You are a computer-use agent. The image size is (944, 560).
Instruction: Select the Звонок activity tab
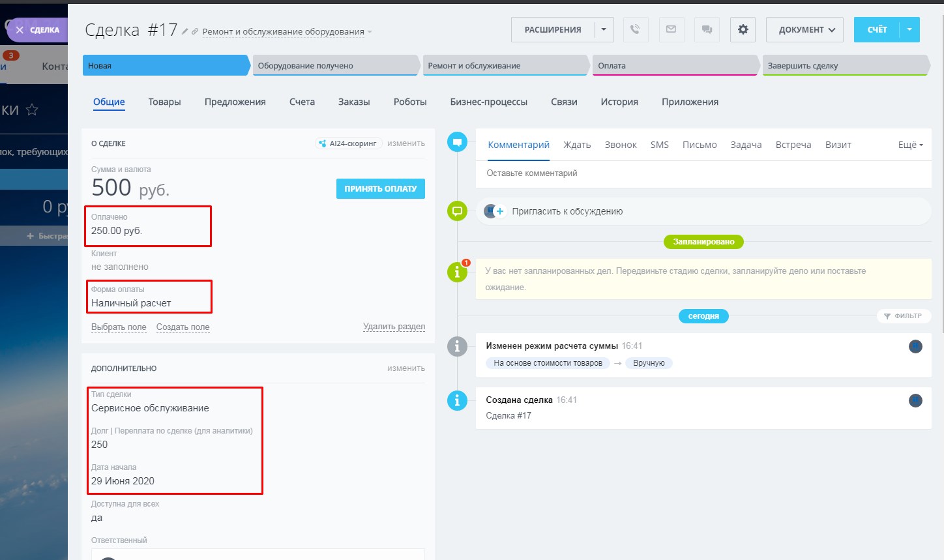click(620, 145)
